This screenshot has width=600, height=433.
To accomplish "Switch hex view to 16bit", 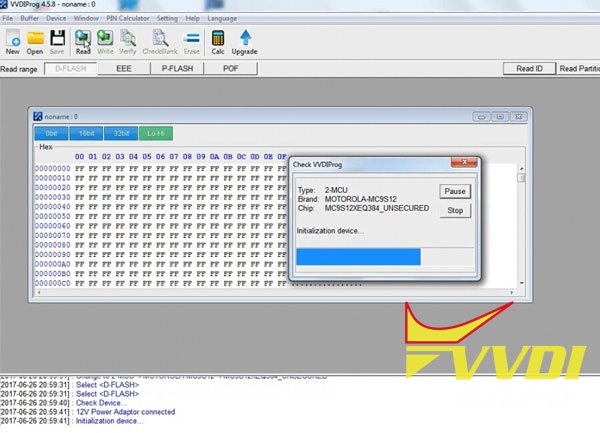I will pos(87,132).
